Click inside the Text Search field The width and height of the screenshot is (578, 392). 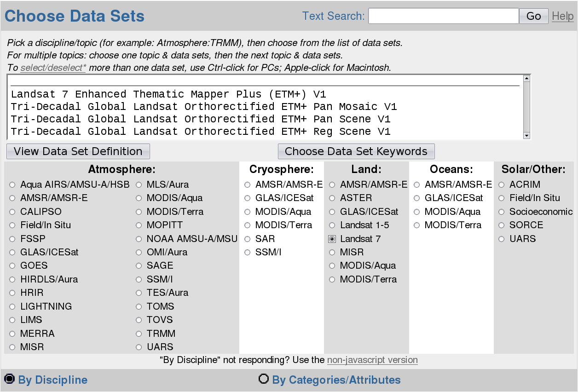444,16
